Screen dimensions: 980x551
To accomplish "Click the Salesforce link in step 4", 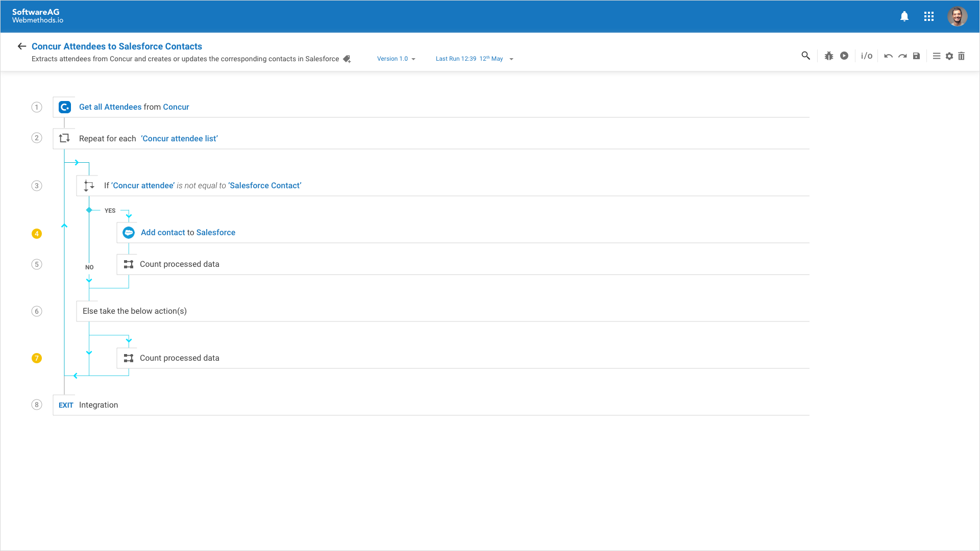I will click(x=216, y=233).
